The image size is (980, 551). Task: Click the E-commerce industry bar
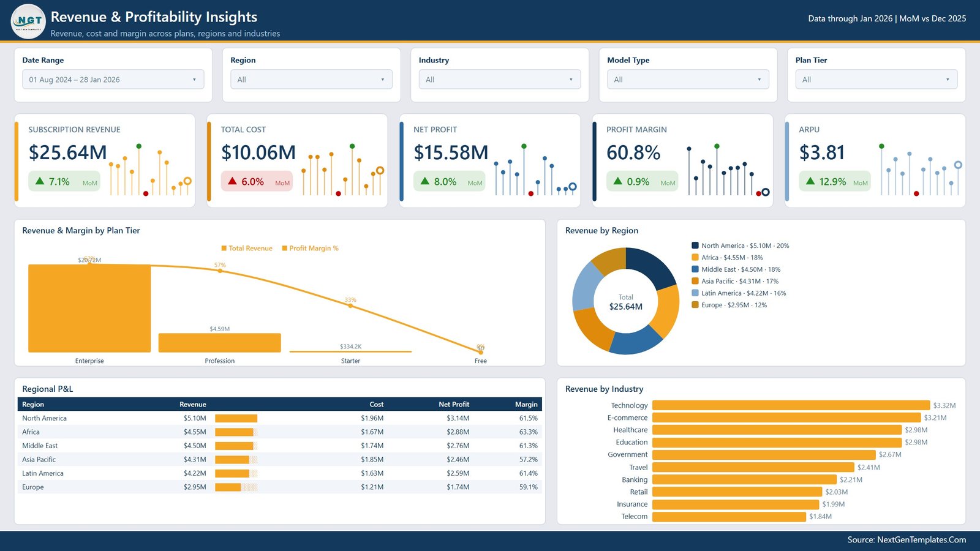(x=786, y=418)
